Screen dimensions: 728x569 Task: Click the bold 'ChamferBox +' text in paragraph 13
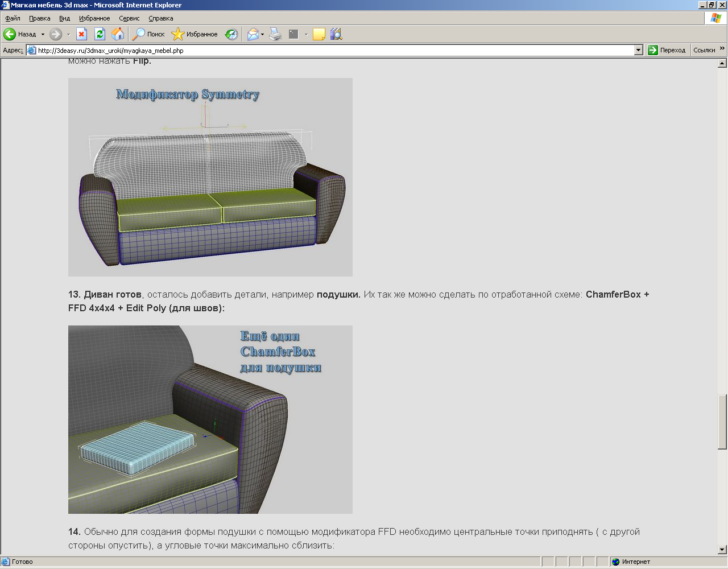tap(617, 294)
